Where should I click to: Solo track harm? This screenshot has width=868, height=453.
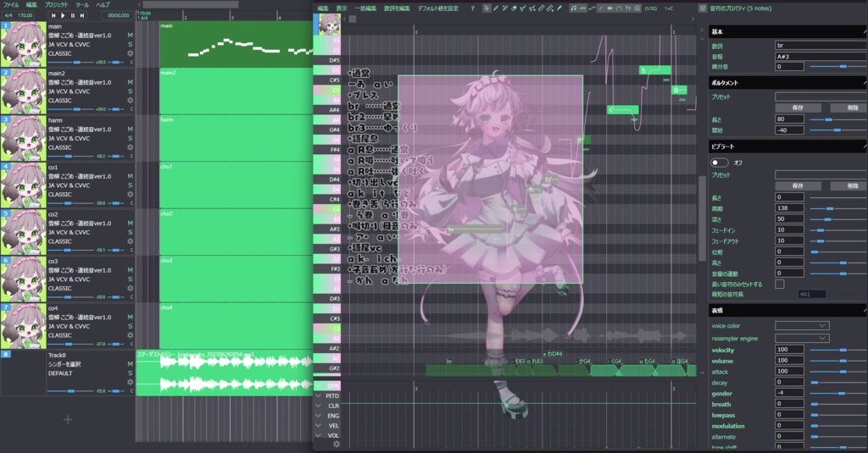(130, 138)
